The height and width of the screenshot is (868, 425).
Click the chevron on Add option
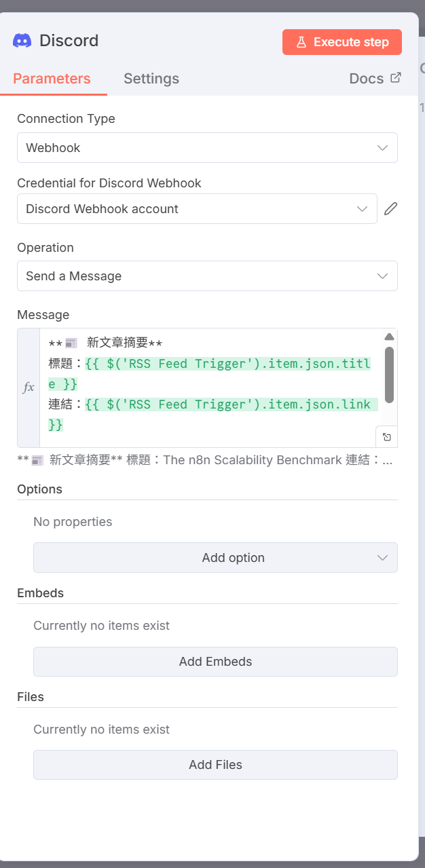click(x=382, y=558)
